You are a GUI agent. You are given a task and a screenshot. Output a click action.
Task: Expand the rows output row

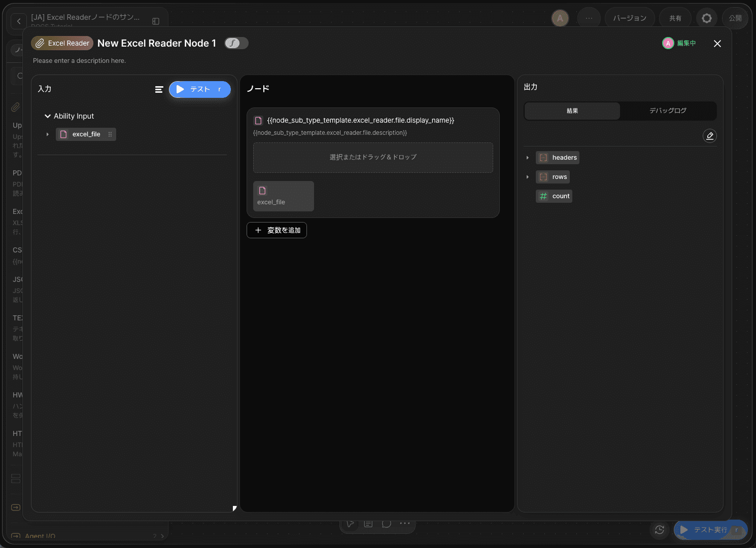(528, 177)
